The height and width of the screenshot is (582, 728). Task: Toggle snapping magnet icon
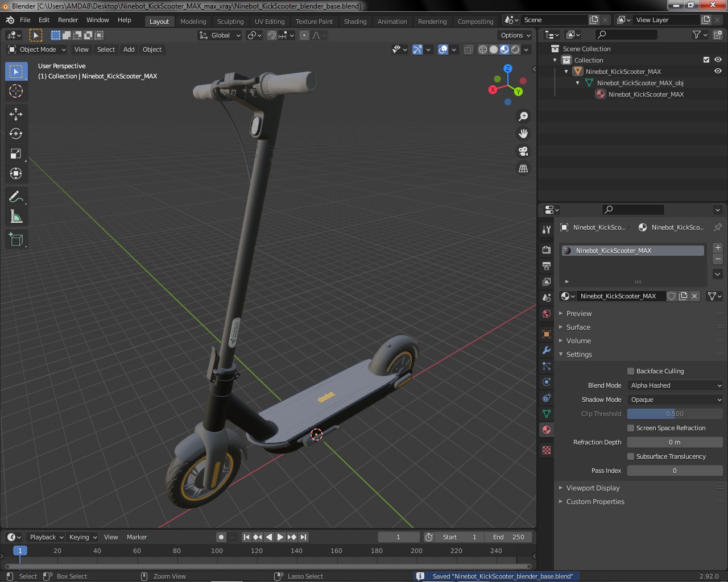click(272, 35)
